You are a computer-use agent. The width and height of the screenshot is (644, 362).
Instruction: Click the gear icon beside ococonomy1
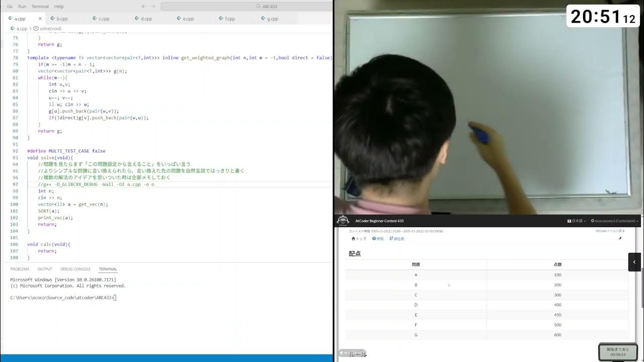pyautogui.click(x=593, y=220)
